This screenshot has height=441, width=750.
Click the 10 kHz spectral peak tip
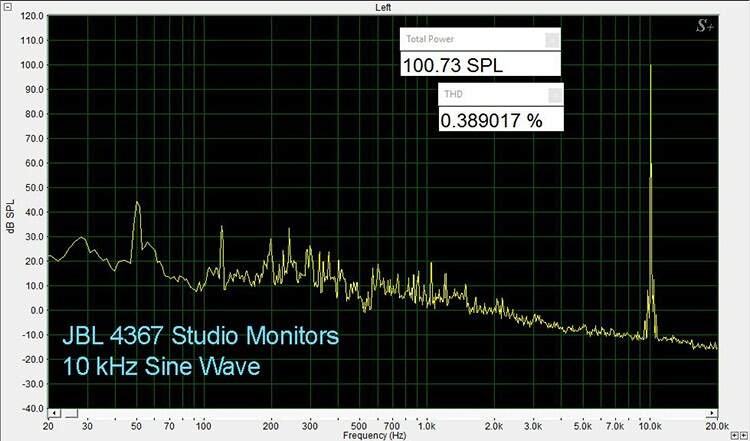tap(651, 66)
